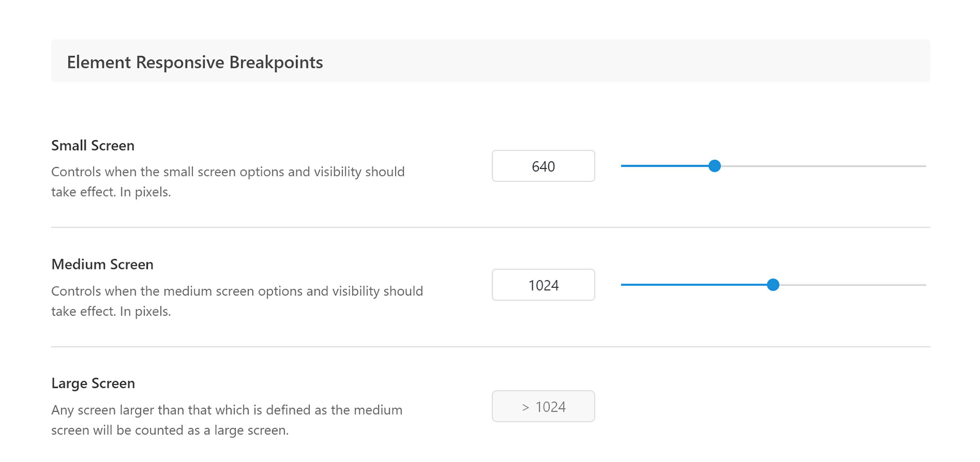Click the far right end of Medium Screen slider
980x462 pixels.
tap(924, 285)
